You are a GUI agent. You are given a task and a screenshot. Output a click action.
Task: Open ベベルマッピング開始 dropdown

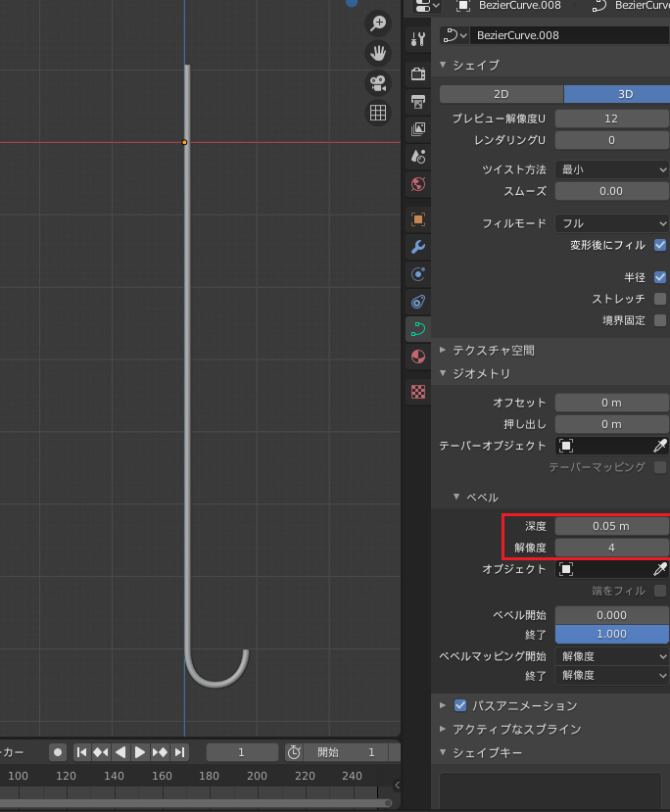click(x=612, y=656)
